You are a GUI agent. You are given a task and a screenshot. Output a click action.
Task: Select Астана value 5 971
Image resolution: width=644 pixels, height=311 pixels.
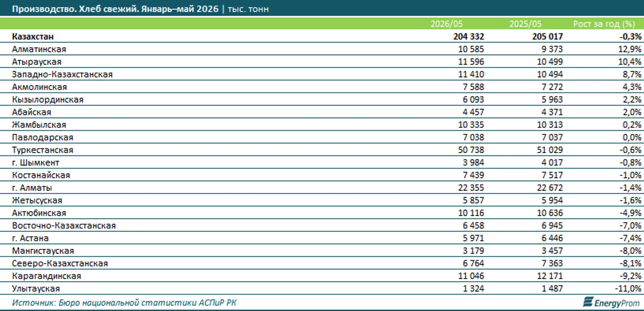tap(473, 238)
